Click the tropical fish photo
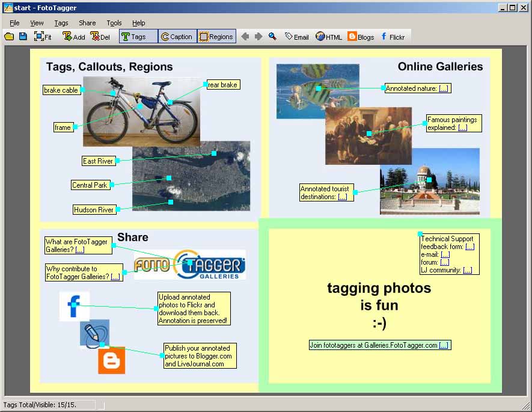 [x=317, y=91]
